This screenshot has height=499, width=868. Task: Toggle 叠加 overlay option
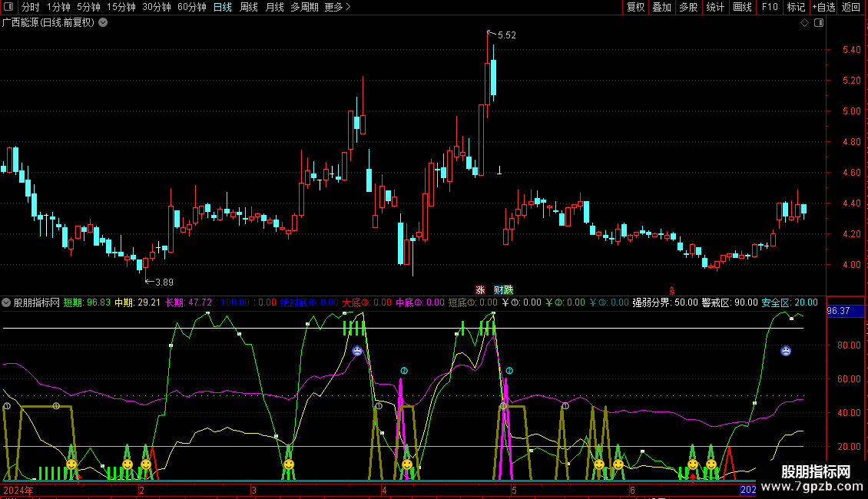661,8
